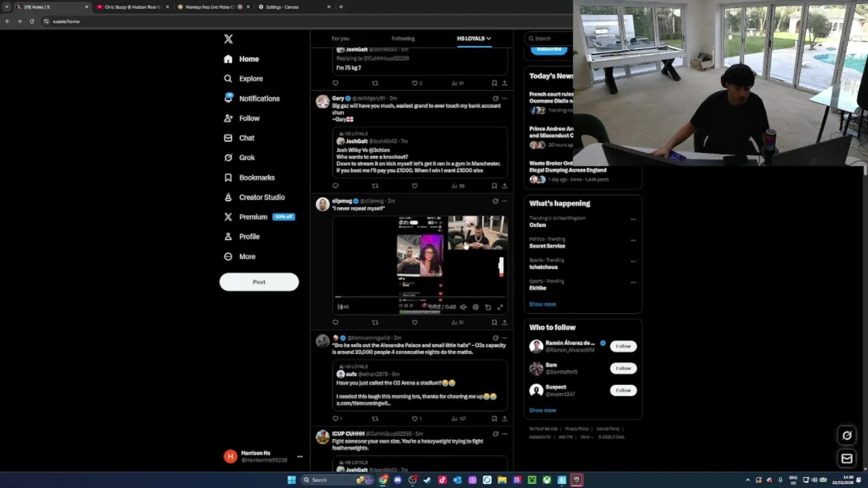This screenshot has width=868, height=488.
Task: Seek on the clipmog video progress bar
Action: click(x=420, y=298)
